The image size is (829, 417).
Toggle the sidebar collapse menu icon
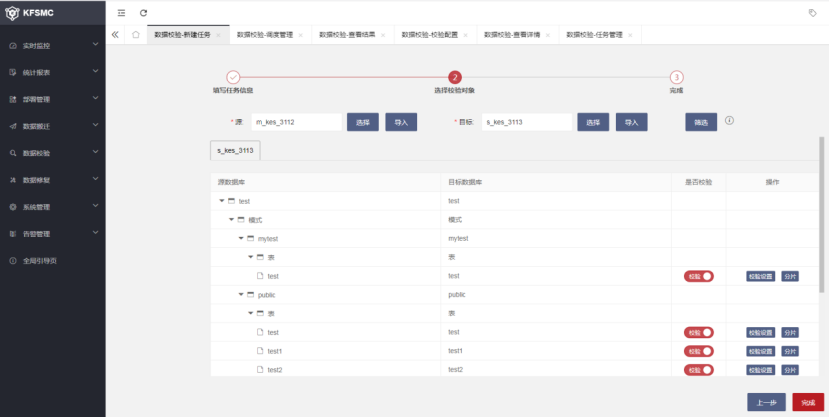coord(122,13)
